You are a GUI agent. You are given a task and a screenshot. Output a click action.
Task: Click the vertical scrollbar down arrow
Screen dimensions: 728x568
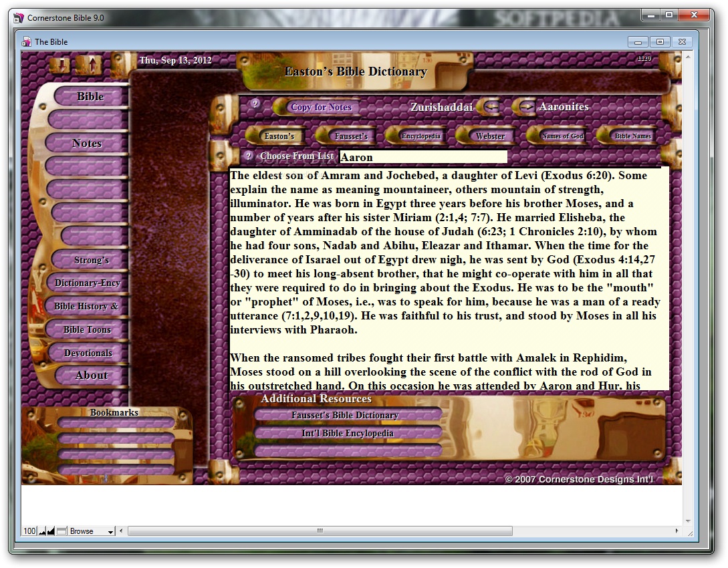[688, 521]
